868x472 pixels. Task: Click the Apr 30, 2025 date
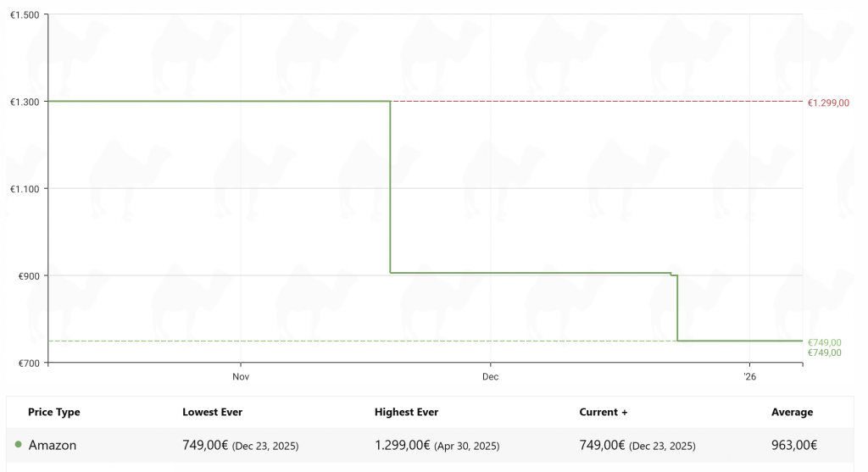[x=466, y=446]
